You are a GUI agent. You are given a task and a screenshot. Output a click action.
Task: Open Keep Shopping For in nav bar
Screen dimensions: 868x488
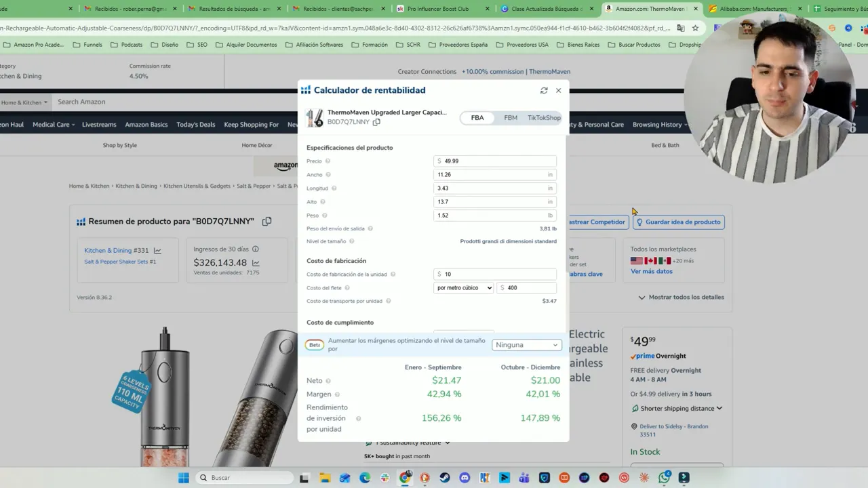pos(252,125)
